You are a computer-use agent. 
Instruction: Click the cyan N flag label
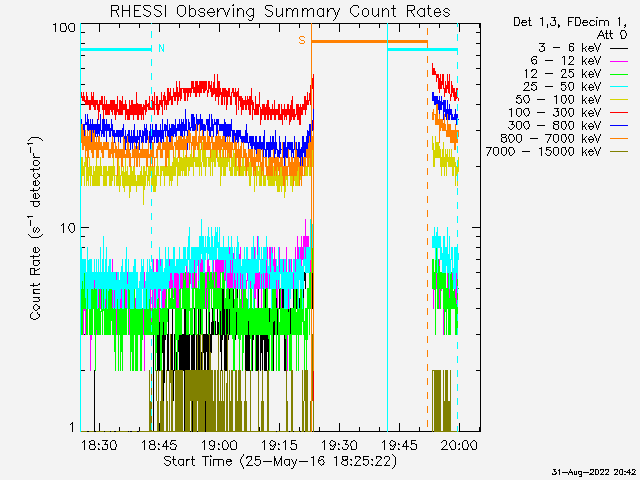pos(162,48)
